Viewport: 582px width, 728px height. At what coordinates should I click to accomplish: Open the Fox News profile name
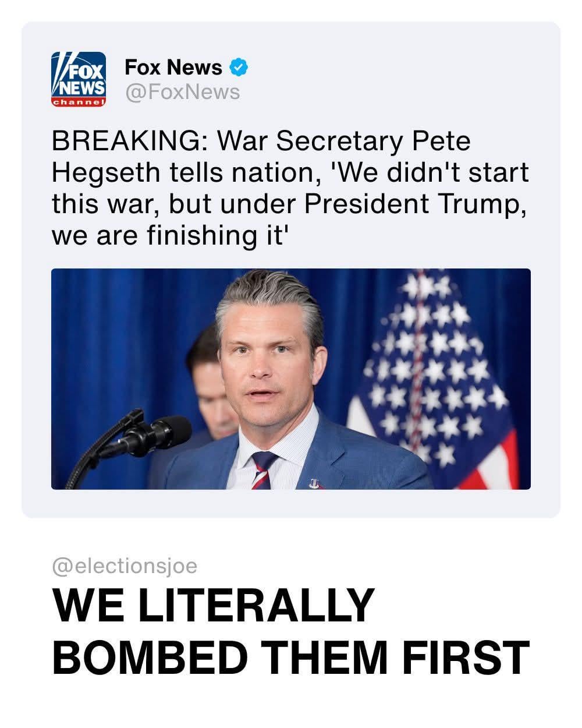[173, 68]
